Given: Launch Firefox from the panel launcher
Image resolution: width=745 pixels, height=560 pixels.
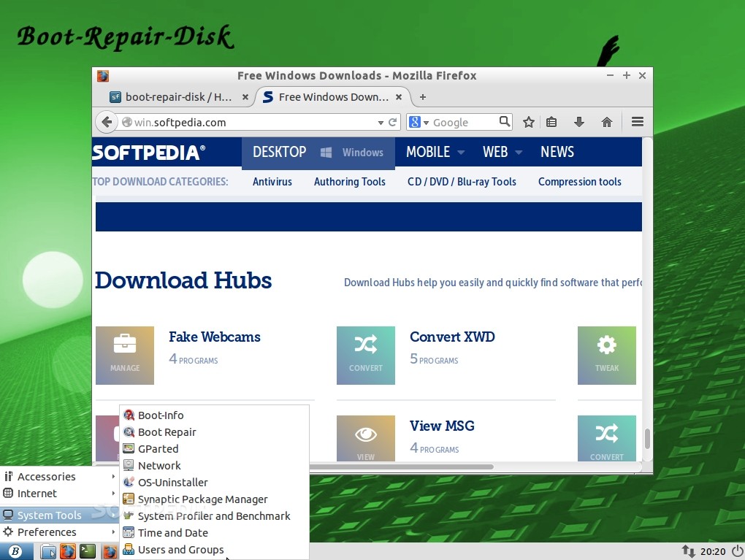Looking at the screenshot, I should 67,551.
